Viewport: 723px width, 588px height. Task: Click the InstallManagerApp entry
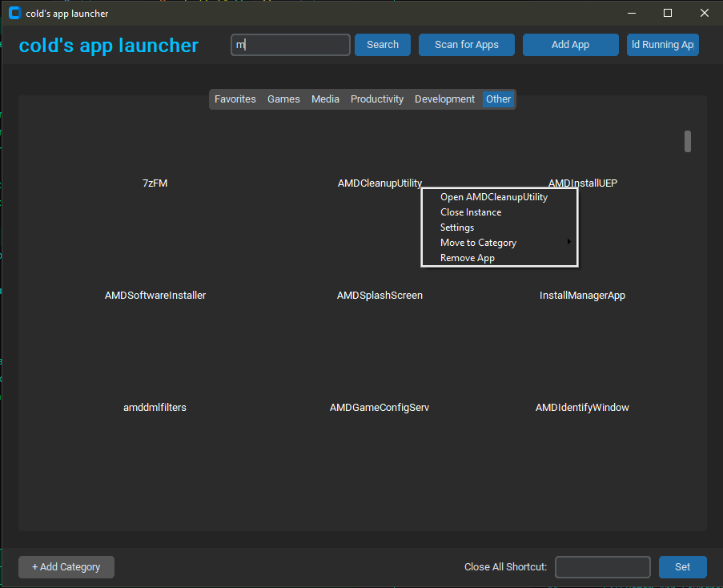pyautogui.click(x=582, y=295)
